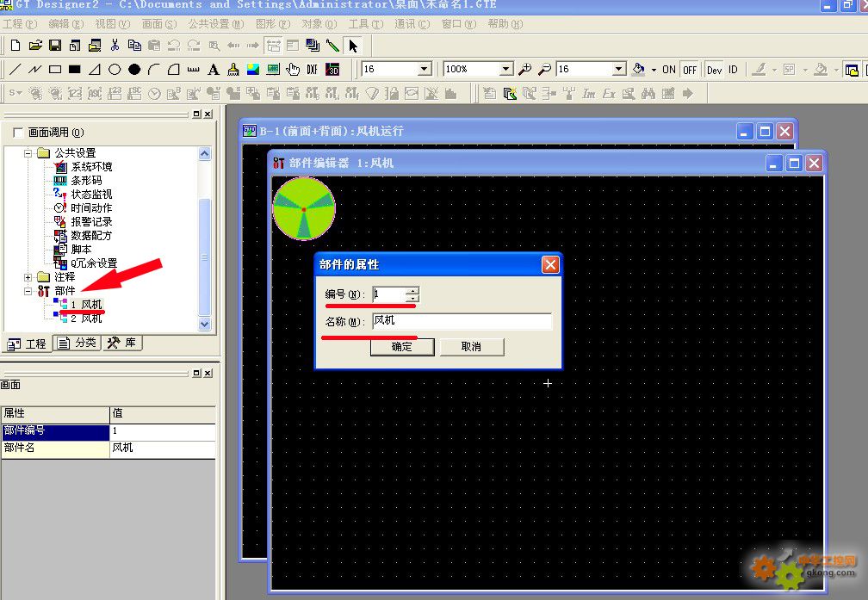This screenshot has height=600, width=868.
Task: Open the 100% zoom dropdown
Action: (506, 69)
